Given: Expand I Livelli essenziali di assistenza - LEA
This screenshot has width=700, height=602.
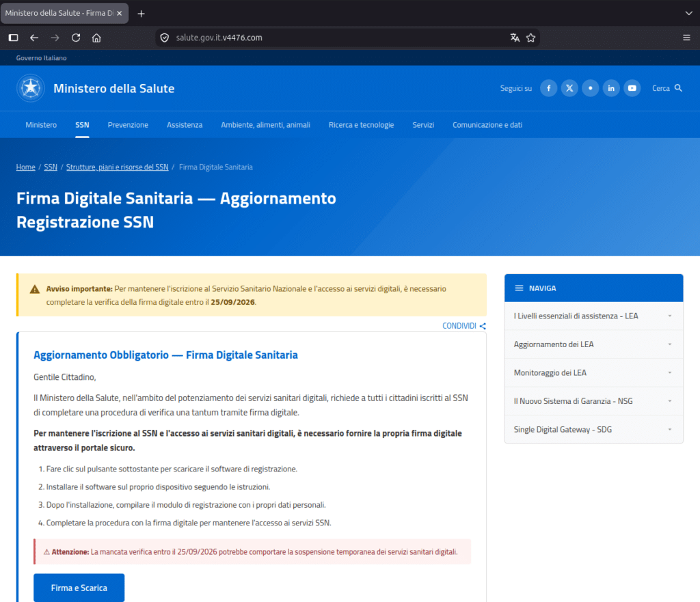Looking at the screenshot, I should coord(594,316).
